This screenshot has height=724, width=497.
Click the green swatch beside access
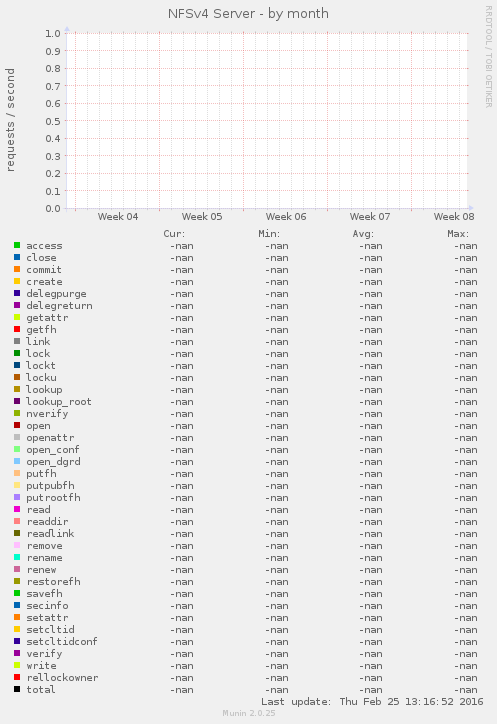point(17,245)
